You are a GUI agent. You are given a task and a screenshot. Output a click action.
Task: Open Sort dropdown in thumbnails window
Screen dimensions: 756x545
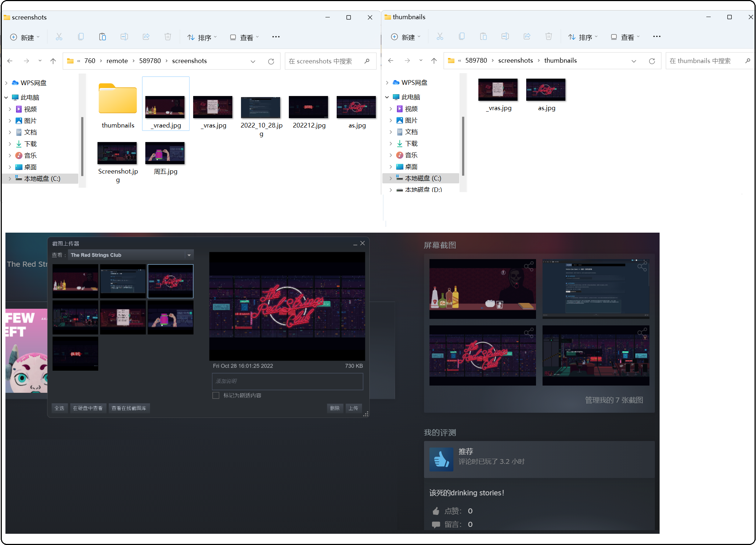pyautogui.click(x=583, y=37)
